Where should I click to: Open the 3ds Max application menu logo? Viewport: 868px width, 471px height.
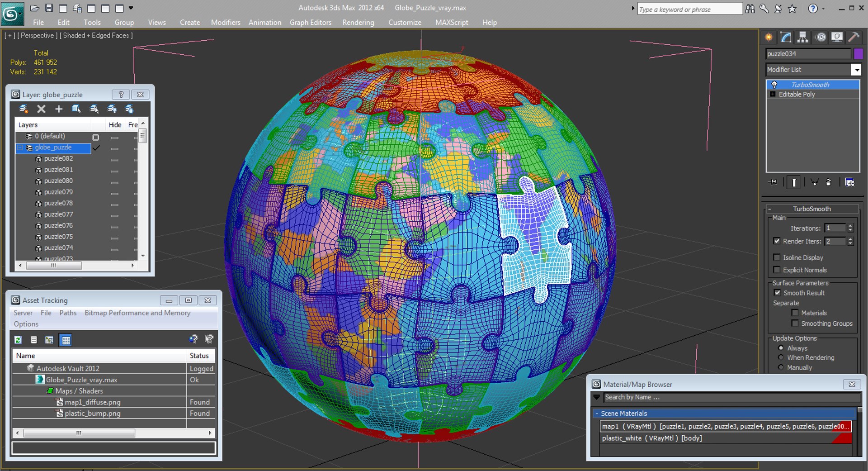point(12,14)
